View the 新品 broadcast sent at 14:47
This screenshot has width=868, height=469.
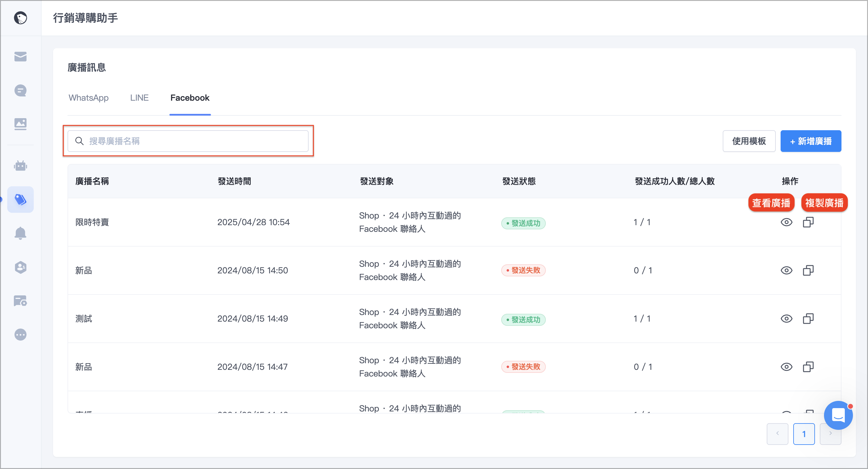(x=786, y=367)
